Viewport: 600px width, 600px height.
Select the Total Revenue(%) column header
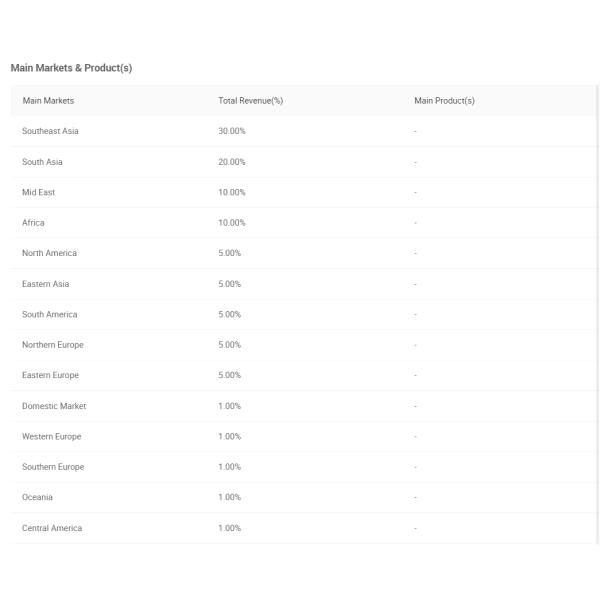tap(250, 101)
